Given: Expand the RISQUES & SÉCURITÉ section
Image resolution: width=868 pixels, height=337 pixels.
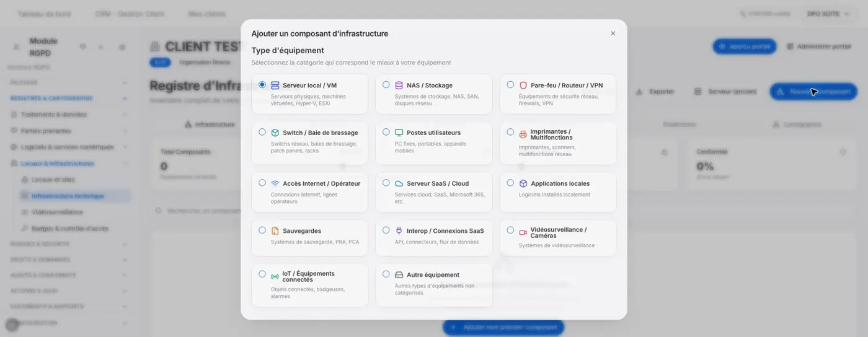Looking at the screenshot, I should [69, 244].
